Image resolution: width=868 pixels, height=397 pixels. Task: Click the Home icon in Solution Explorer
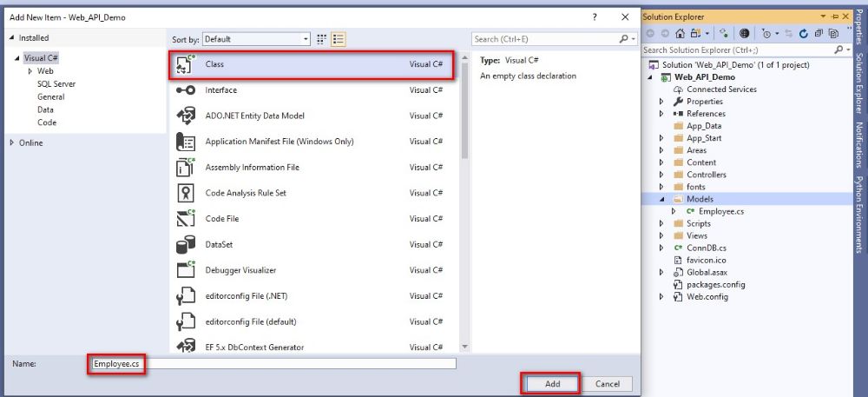point(681,33)
